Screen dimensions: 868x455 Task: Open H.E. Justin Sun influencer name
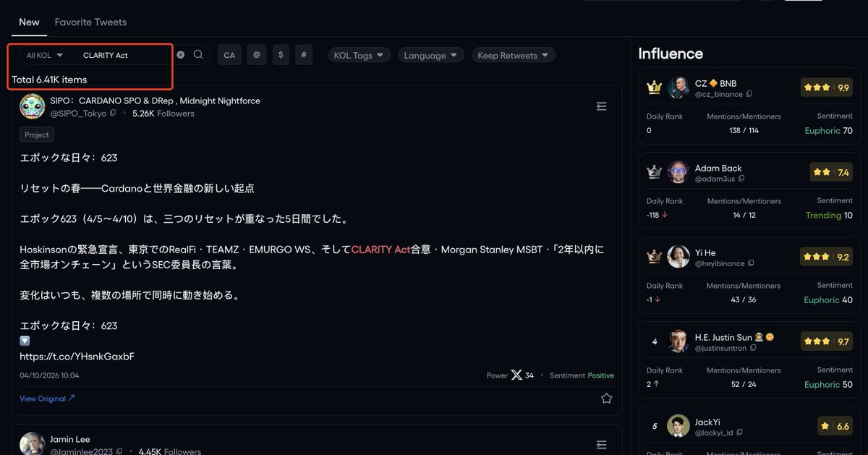click(735, 337)
